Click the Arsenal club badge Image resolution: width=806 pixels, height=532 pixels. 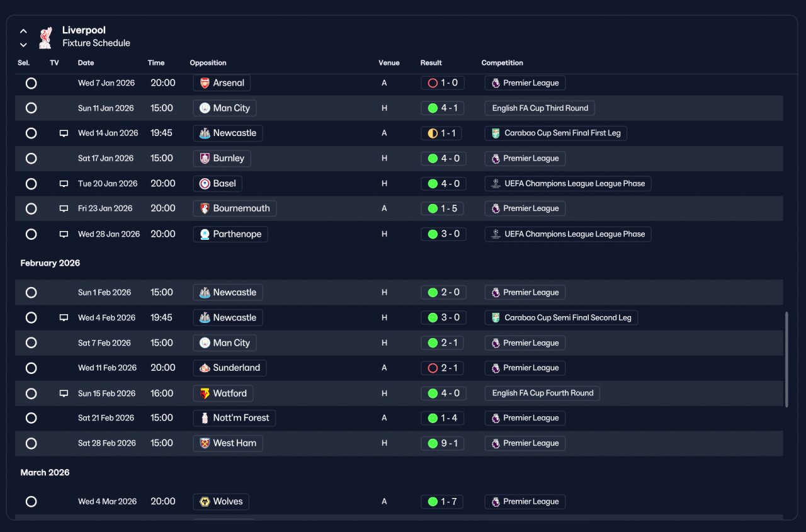[x=205, y=83]
